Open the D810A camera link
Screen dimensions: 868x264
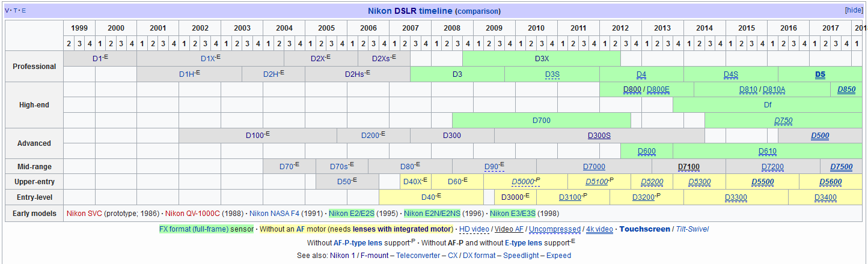(x=774, y=90)
